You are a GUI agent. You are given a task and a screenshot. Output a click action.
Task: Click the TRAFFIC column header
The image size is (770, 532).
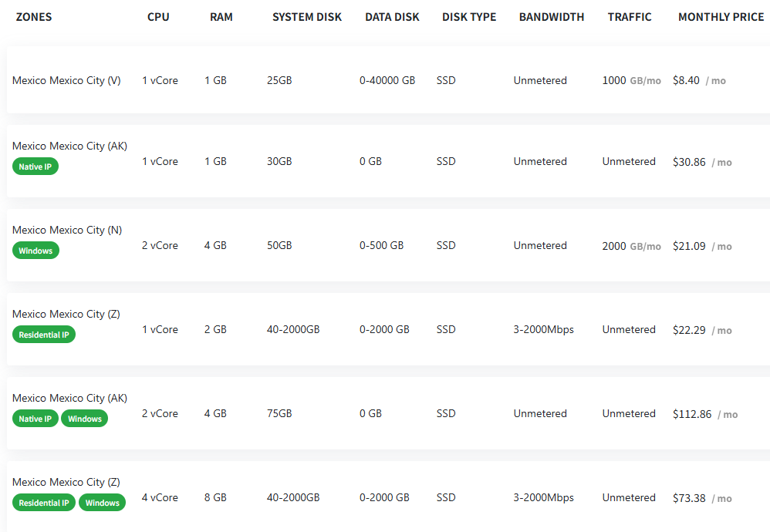tap(630, 17)
